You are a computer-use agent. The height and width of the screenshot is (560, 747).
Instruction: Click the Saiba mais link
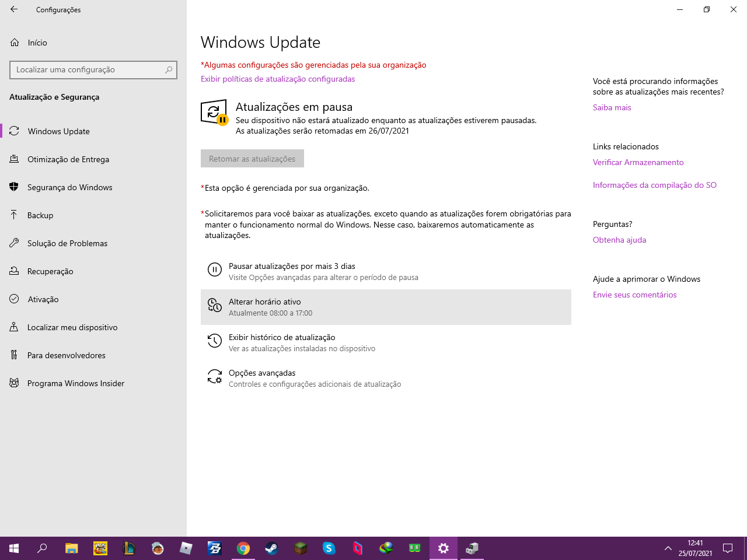(x=612, y=107)
